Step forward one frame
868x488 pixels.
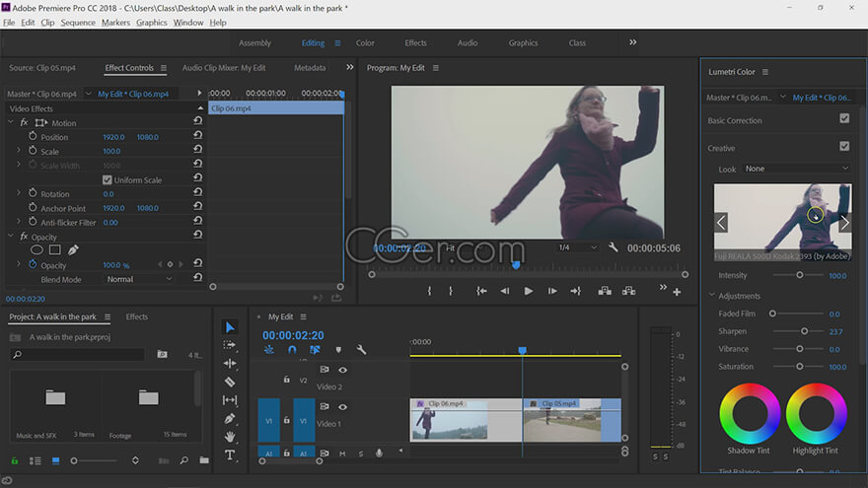point(552,291)
